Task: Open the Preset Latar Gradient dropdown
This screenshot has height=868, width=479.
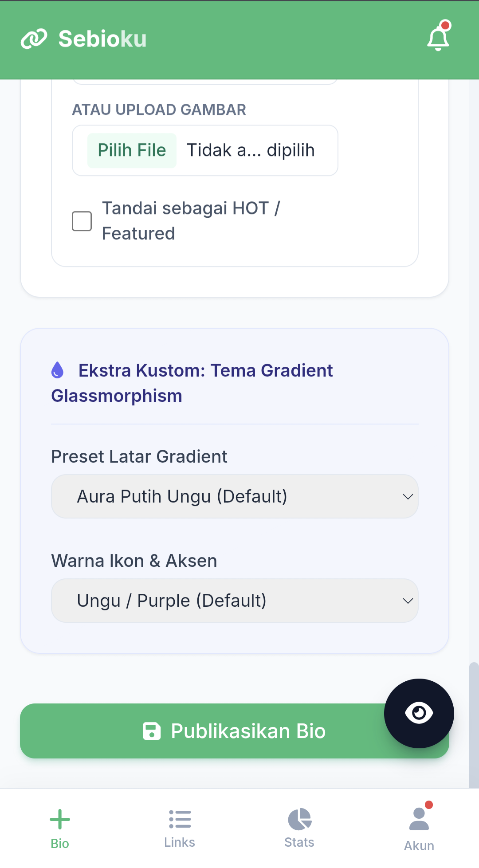Action: (235, 496)
